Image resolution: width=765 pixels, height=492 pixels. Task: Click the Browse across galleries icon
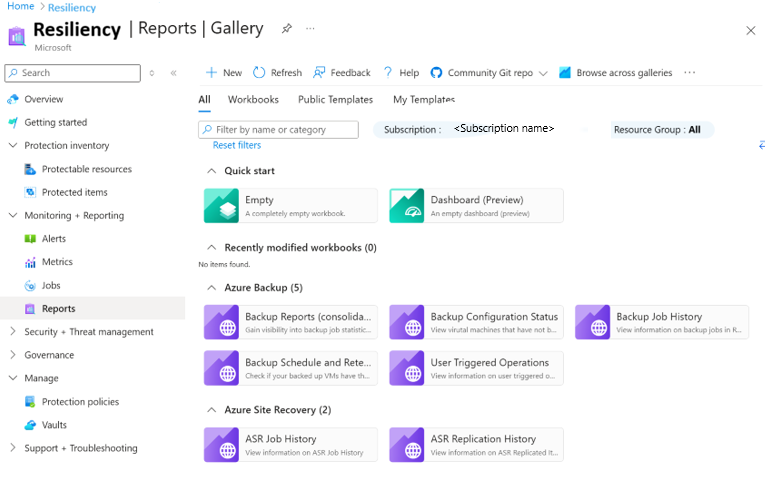(565, 73)
